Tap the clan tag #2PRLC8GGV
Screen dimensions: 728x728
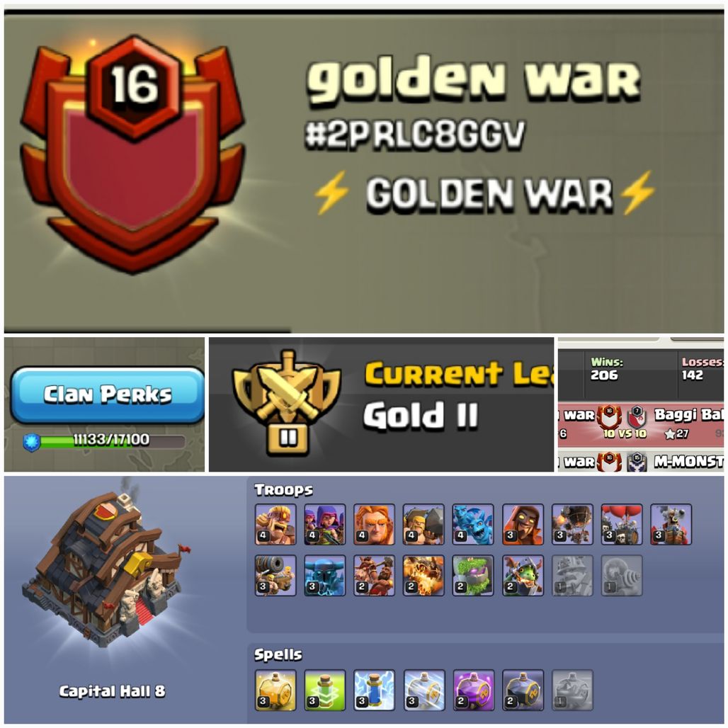pos(414,135)
